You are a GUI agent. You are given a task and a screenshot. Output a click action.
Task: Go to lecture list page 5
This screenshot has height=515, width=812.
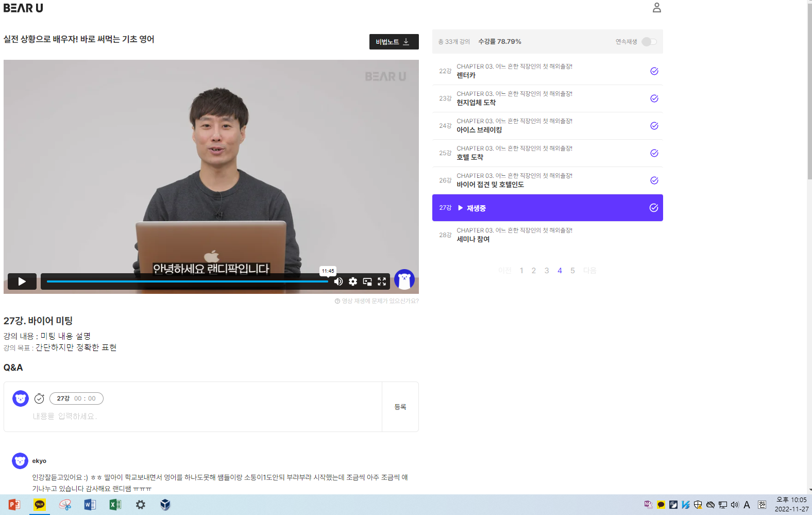(x=572, y=271)
